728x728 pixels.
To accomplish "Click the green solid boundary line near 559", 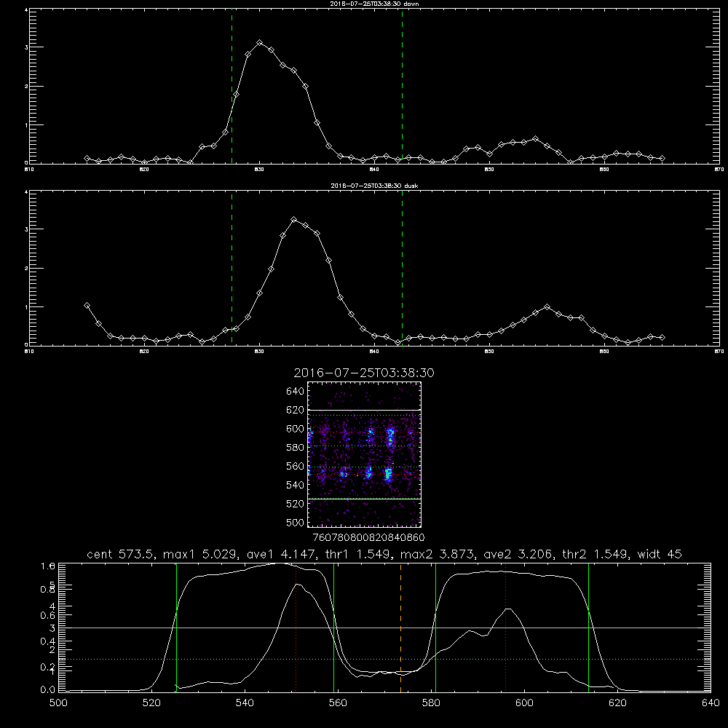I will pyautogui.click(x=334, y=628).
